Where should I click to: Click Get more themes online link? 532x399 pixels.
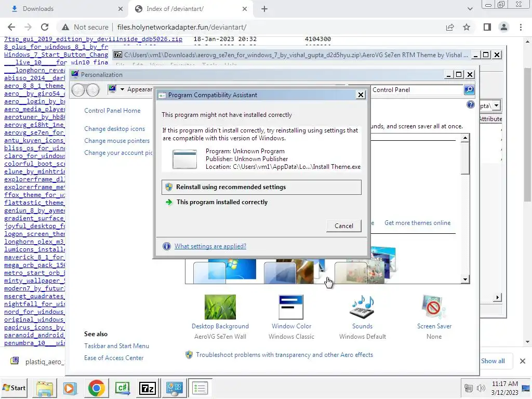[417, 223]
